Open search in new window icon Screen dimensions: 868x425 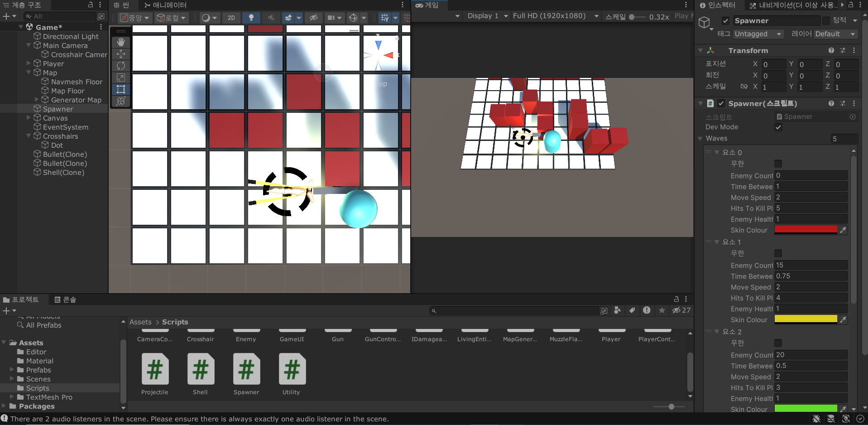click(604, 311)
